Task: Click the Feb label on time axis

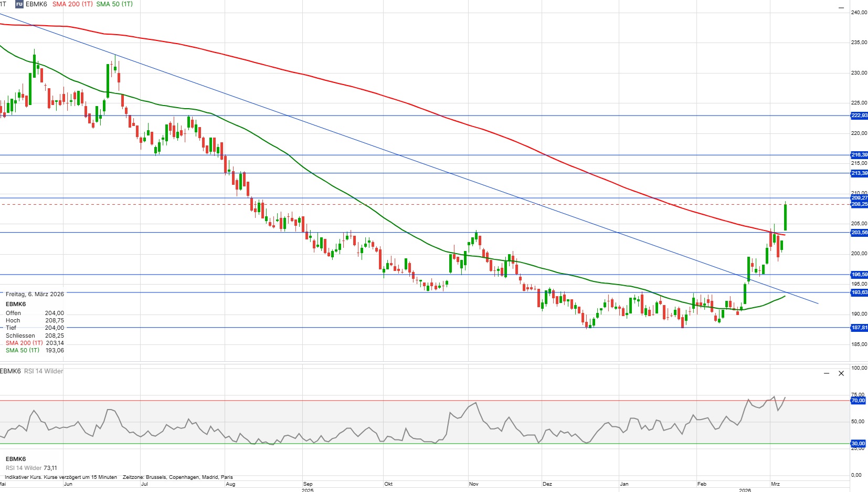Action: pos(702,484)
